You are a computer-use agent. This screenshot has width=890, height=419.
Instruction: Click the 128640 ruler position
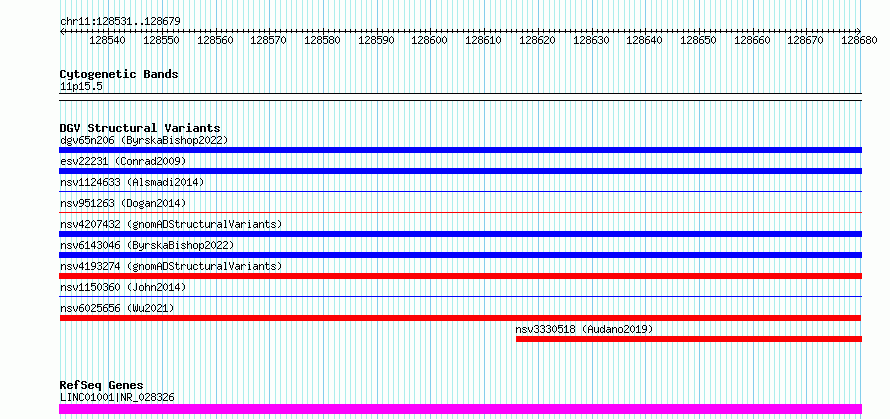(x=645, y=40)
